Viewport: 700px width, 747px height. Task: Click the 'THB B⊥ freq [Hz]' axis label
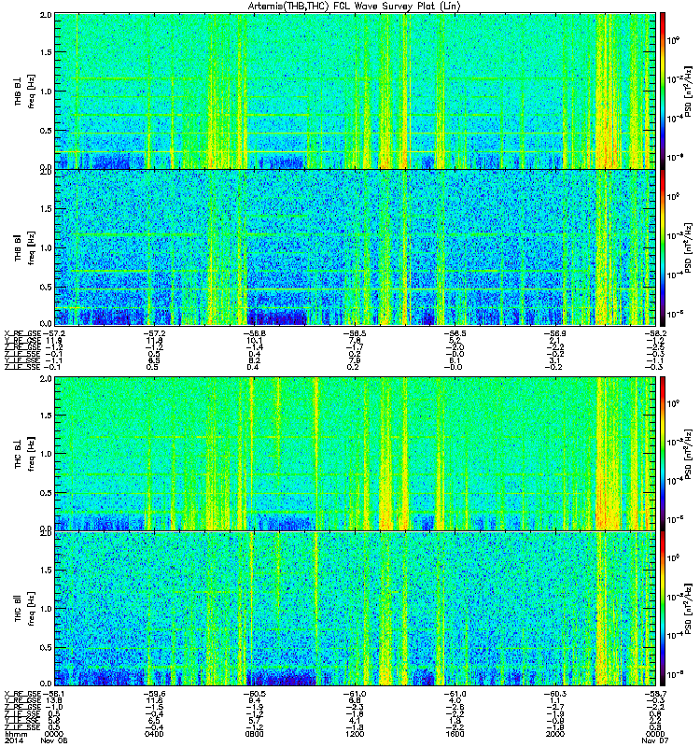tap(25, 91)
